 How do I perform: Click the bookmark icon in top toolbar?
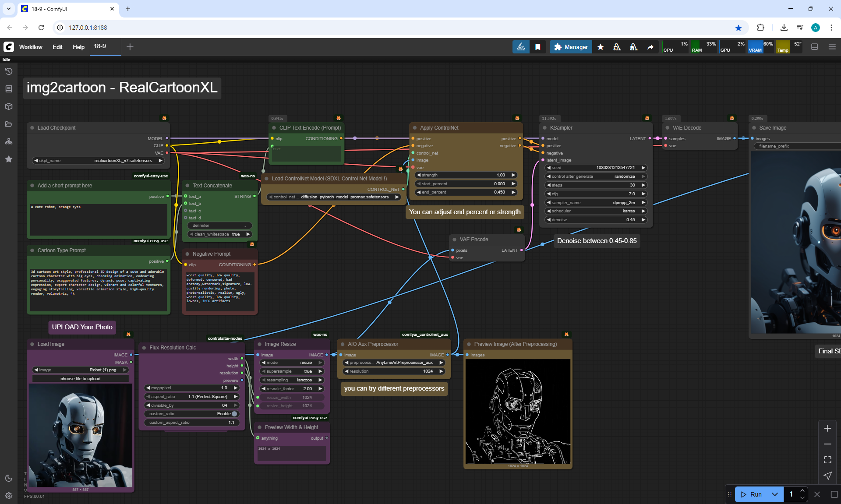point(538,47)
